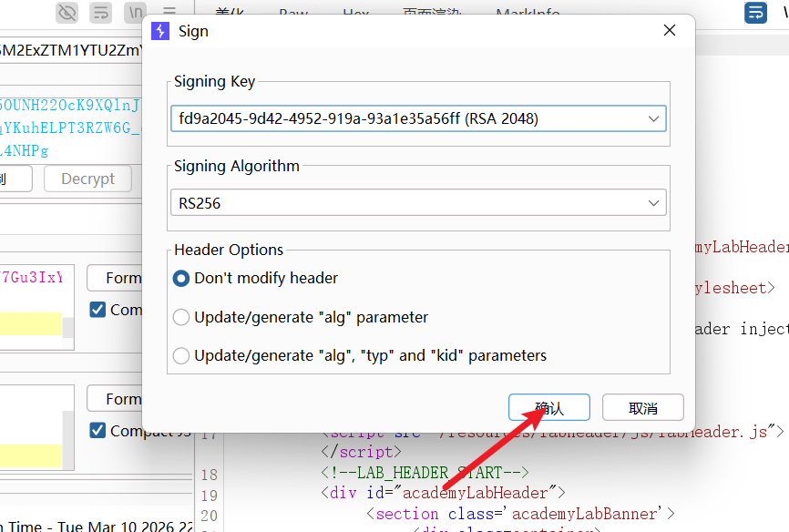Choose Update/generate alg, typ and kid parameters
This screenshot has width=789, height=532.
(x=359, y=355)
